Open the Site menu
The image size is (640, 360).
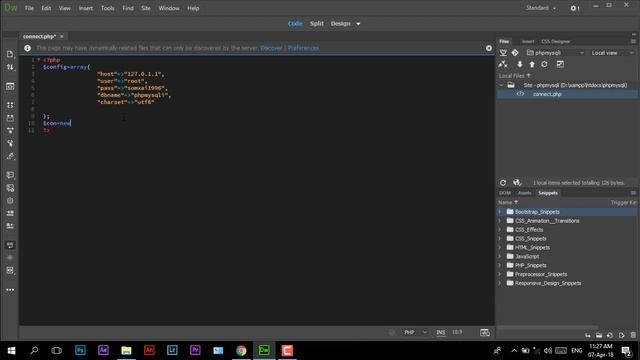click(146, 8)
